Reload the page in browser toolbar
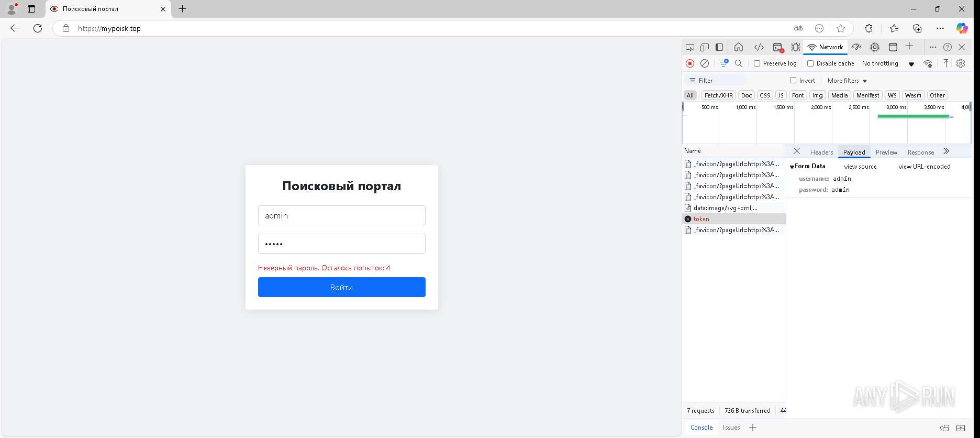 pyautogui.click(x=38, y=28)
